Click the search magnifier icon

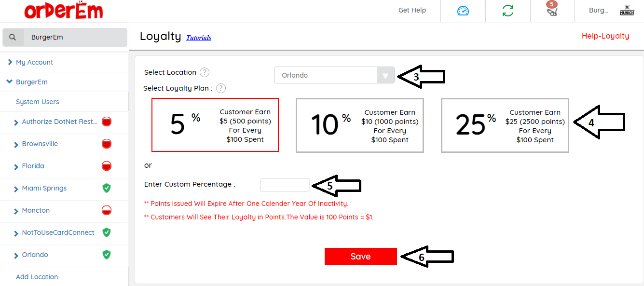[x=13, y=37]
